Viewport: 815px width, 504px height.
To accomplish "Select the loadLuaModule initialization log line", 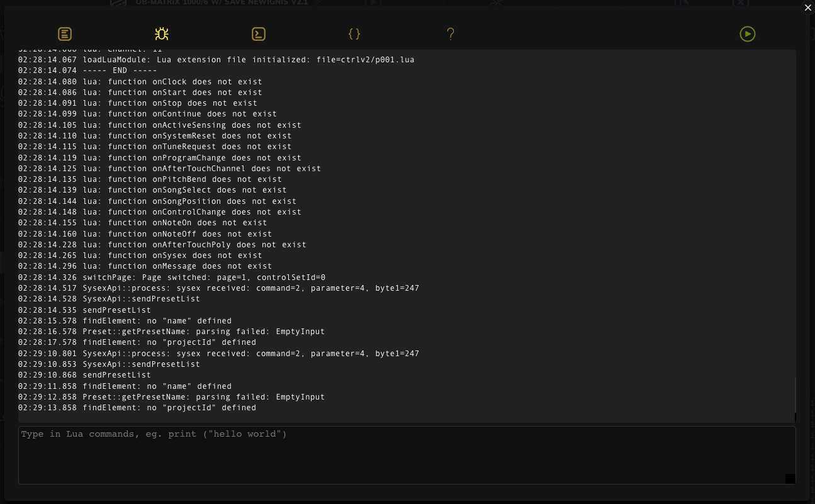I will 216,60.
